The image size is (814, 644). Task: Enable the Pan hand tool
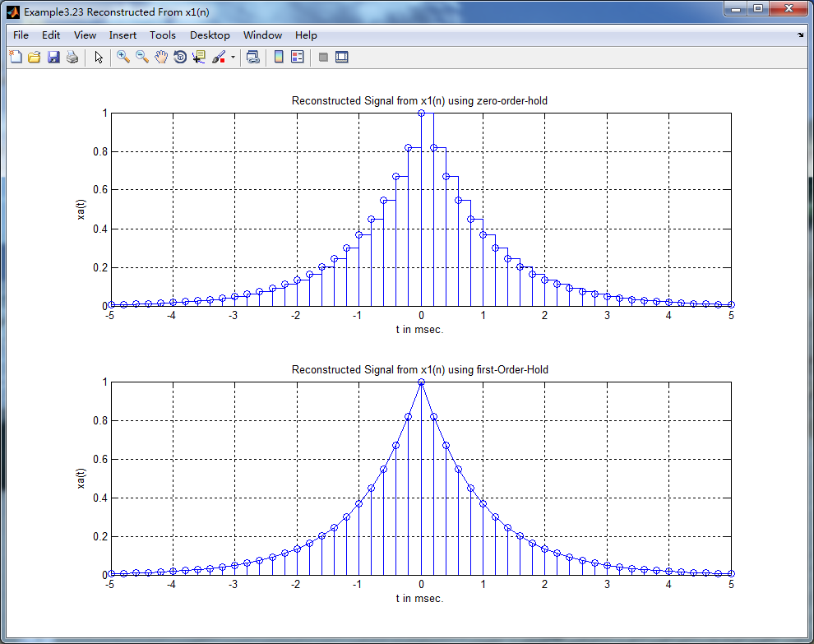click(161, 57)
